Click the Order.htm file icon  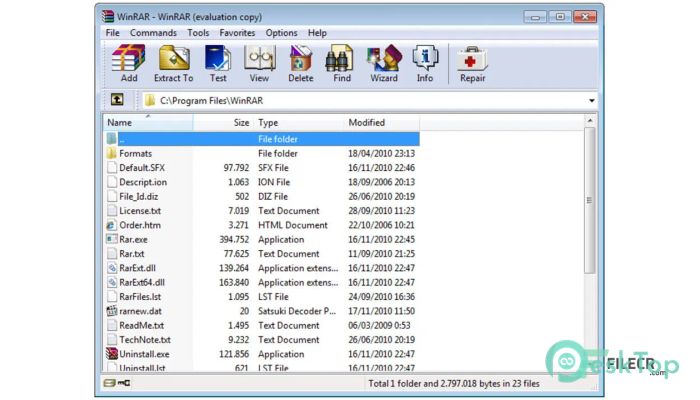112,225
